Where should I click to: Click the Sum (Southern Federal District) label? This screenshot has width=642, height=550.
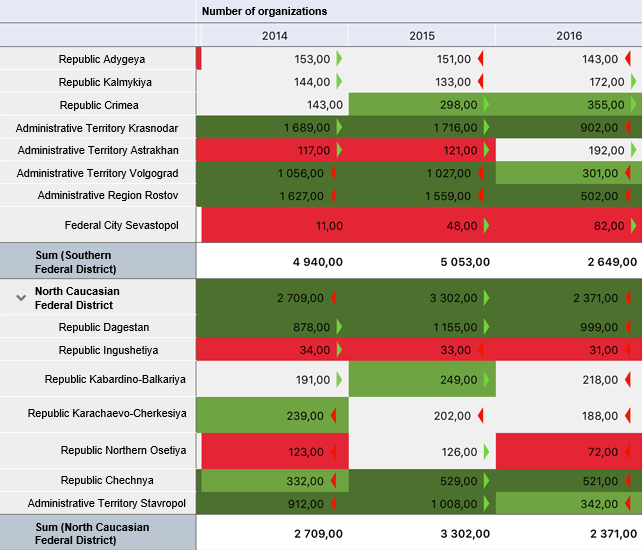click(x=76, y=262)
